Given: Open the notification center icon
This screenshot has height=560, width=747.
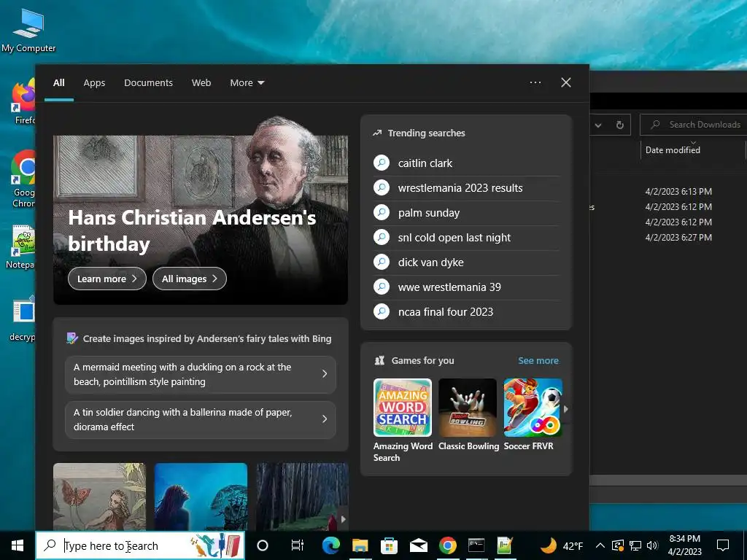Looking at the screenshot, I should (x=723, y=545).
